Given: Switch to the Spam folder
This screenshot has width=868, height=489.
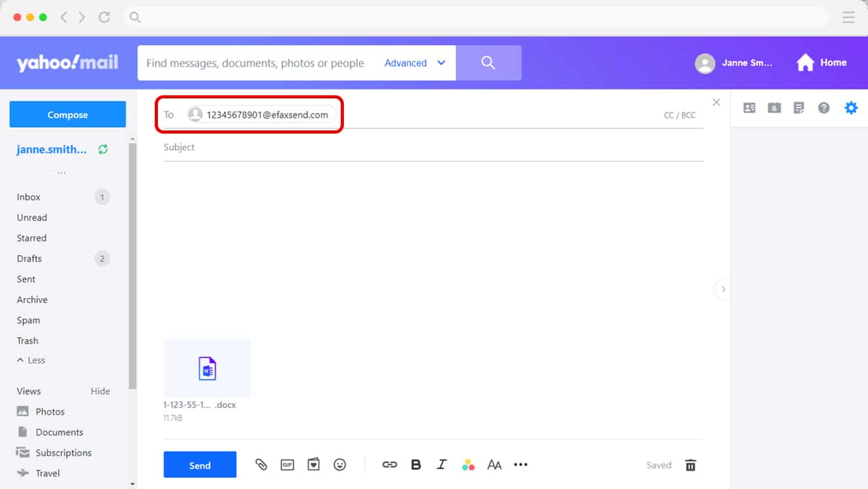Looking at the screenshot, I should (x=28, y=320).
